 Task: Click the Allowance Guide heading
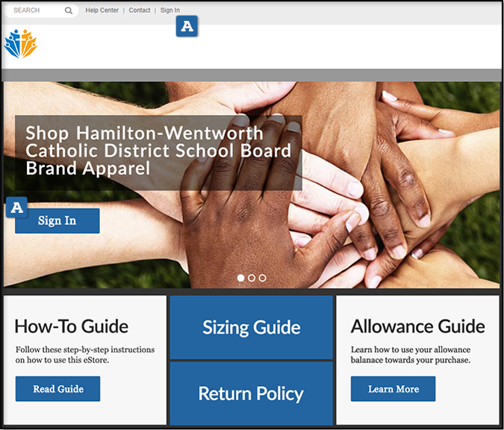(x=418, y=326)
